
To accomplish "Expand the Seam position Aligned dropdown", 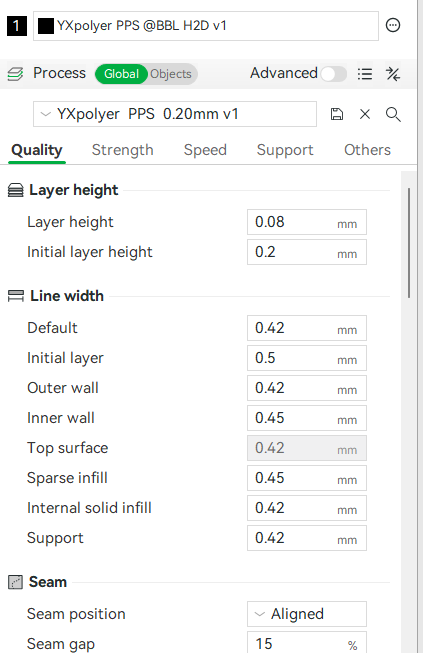I will [307, 614].
